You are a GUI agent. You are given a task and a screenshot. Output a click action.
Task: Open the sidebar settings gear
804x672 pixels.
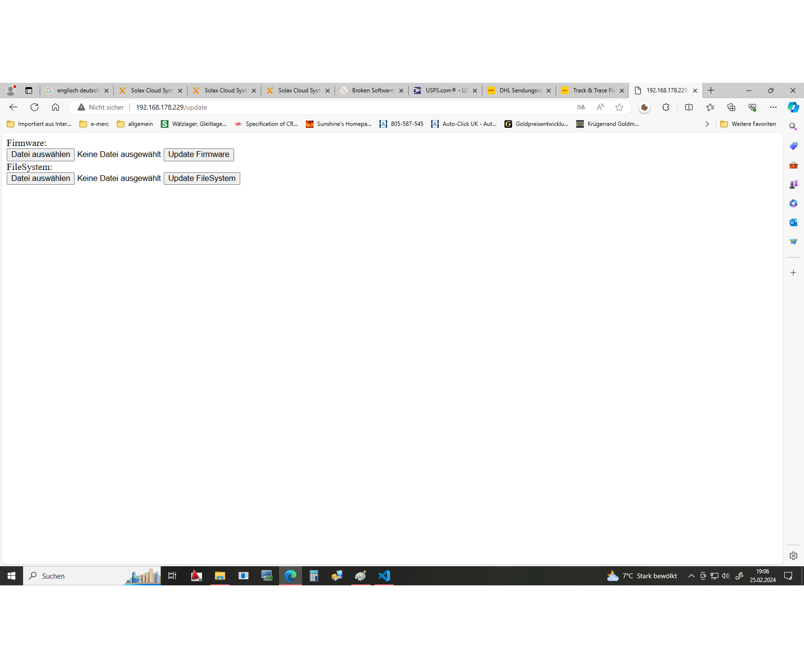tap(793, 556)
